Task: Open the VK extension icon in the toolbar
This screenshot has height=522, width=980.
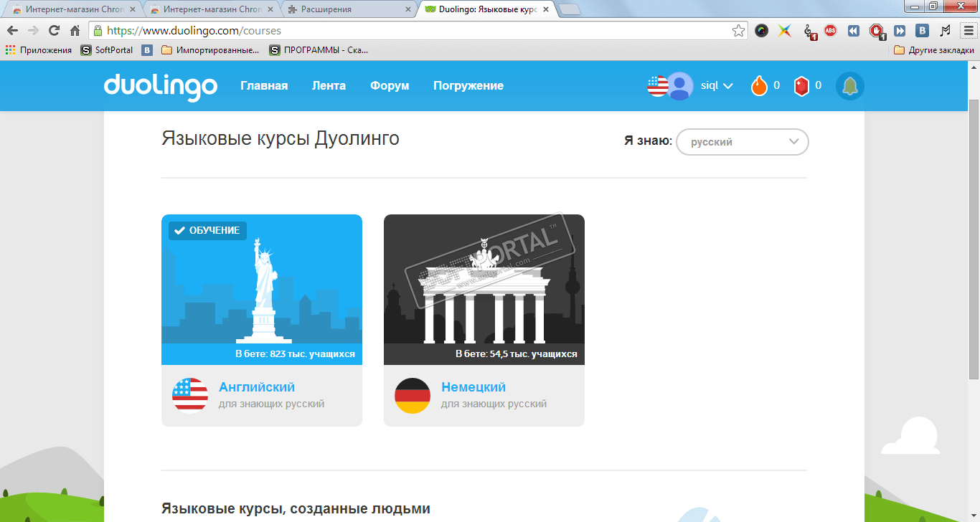Action: click(x=923, y=31)
